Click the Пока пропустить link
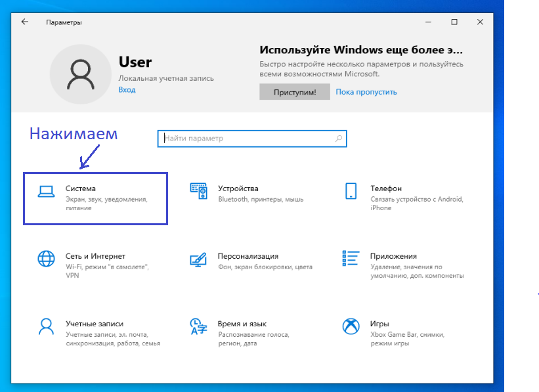The image size is (539, 392). [366, 92]
